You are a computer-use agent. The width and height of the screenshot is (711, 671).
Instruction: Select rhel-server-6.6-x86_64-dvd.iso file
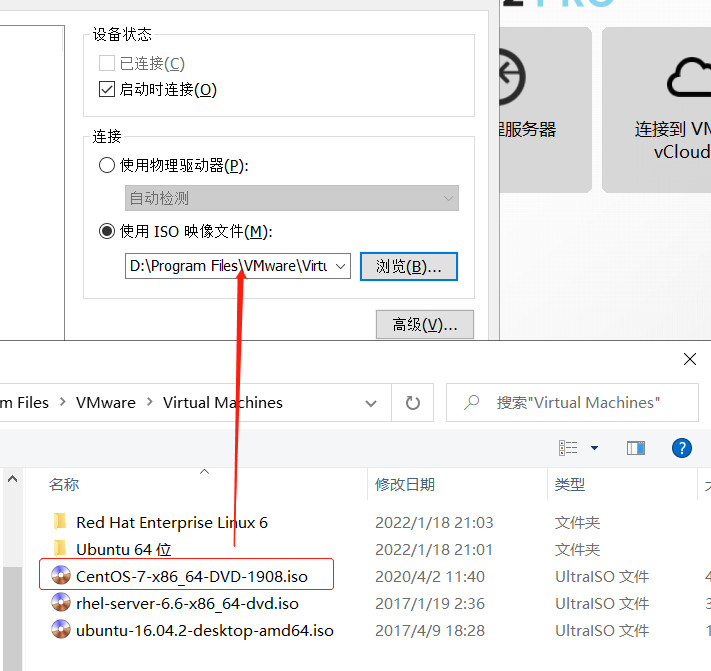[x=187, y=603]
